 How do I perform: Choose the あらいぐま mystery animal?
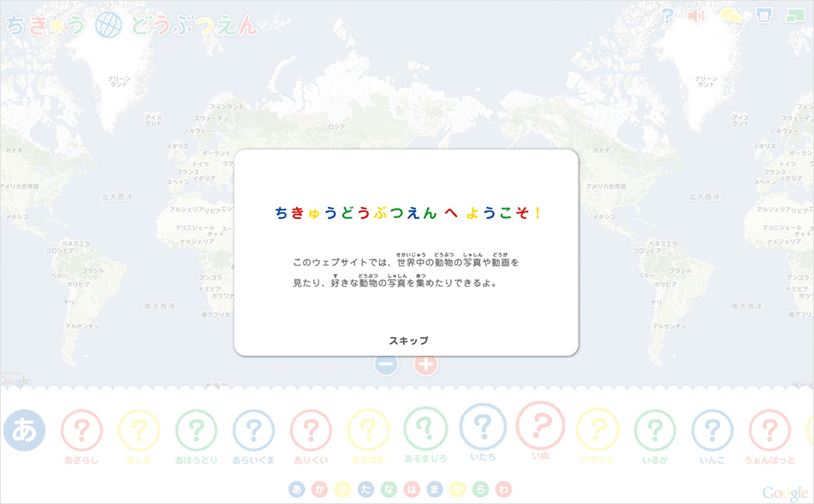253,430
